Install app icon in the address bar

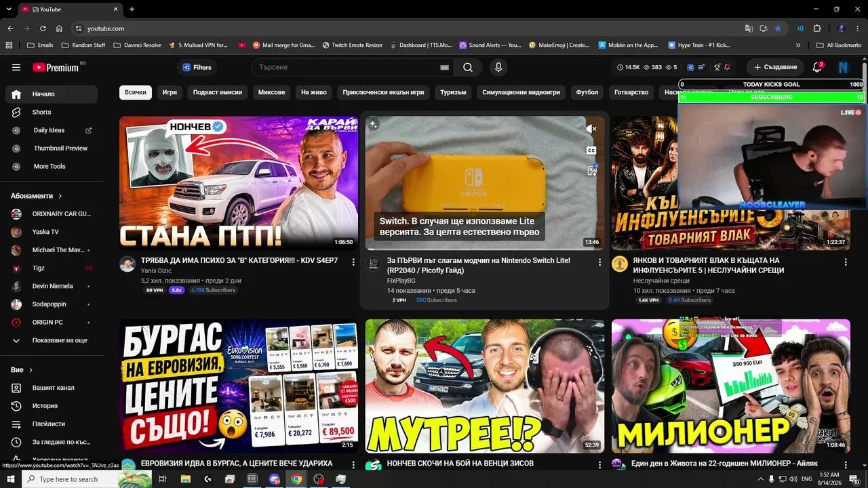(x=764, y=28)
